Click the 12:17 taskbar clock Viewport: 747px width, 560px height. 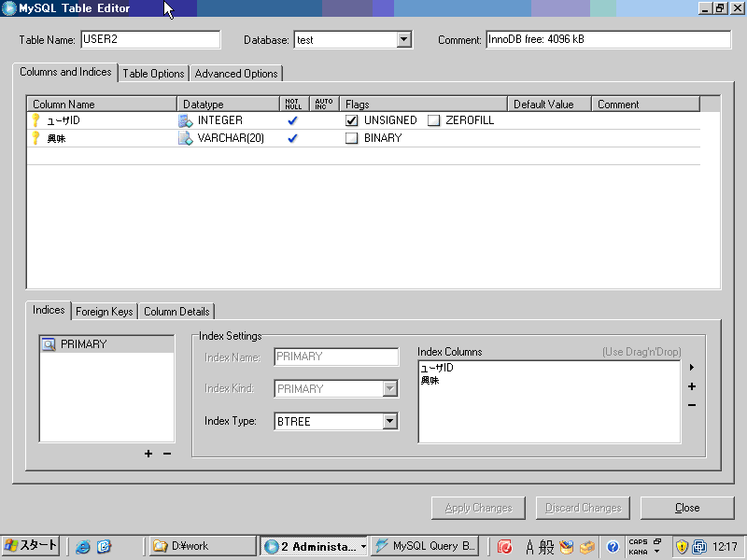725,547
